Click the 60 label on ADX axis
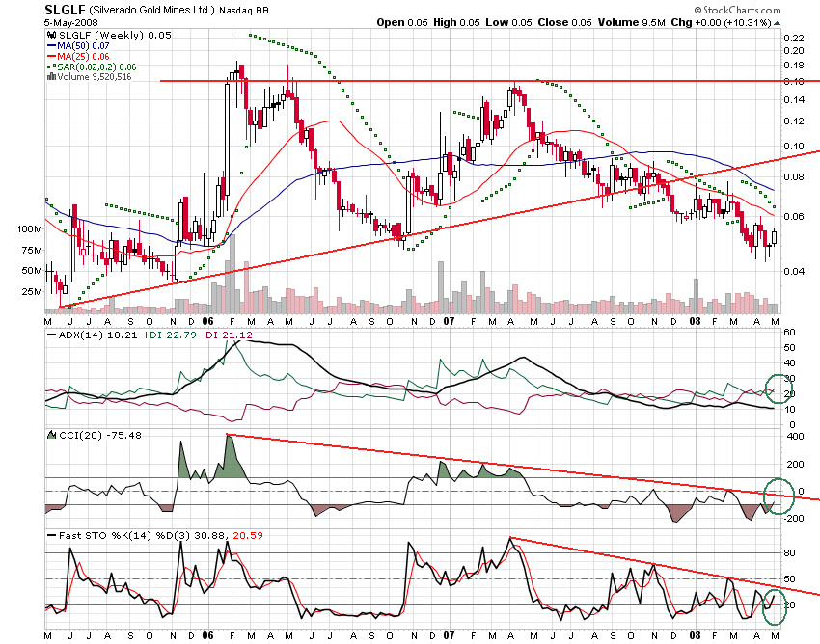The width and height of the screenshot is (820, 644). pyautogui.click(x=789, y=333)
